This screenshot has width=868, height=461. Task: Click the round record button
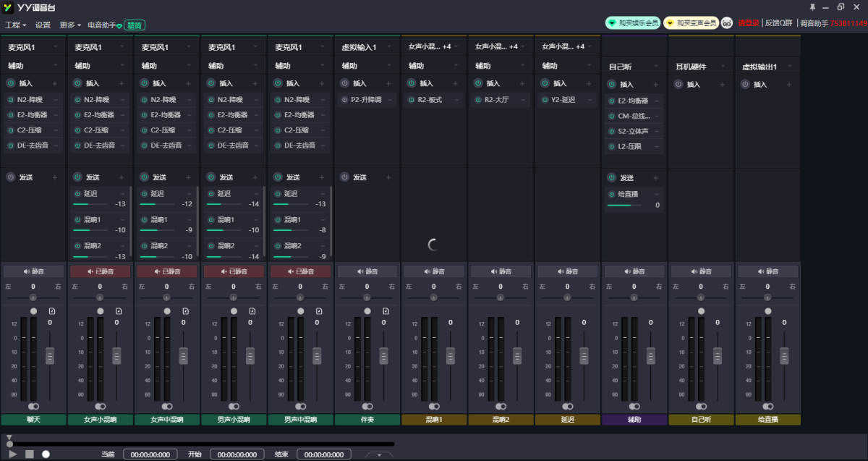pos(46,454)
